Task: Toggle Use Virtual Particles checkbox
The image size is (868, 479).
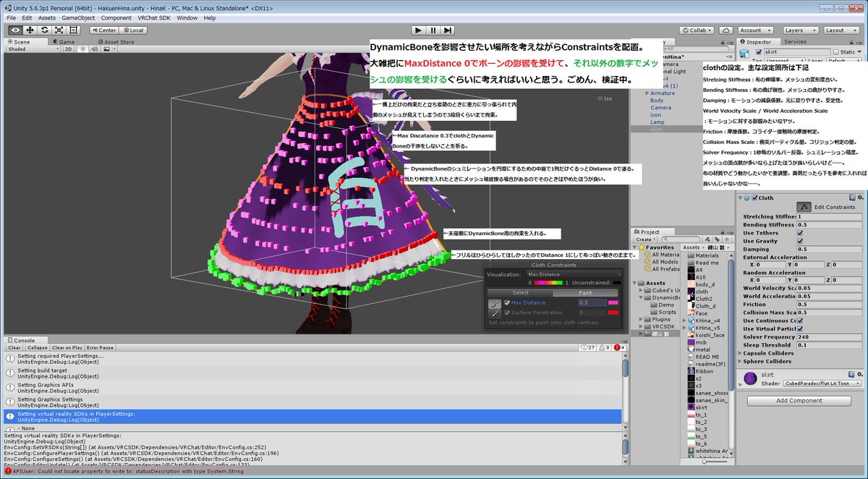Action: tap(800, 328)
